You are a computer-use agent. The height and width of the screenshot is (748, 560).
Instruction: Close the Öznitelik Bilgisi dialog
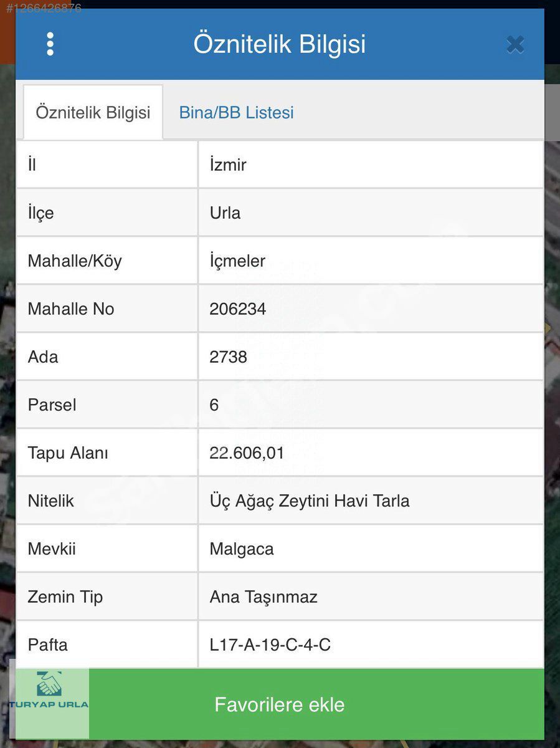click(x=515, y=44)
